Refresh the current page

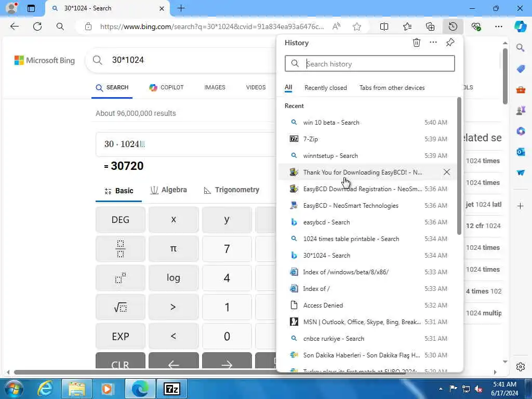(37, 26)
